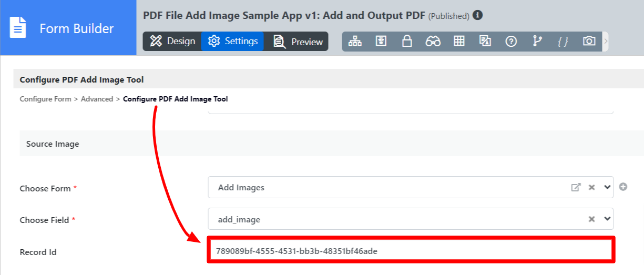644x275 pixels.
Task: Click the Record Id input field
Action: point(411,251)
